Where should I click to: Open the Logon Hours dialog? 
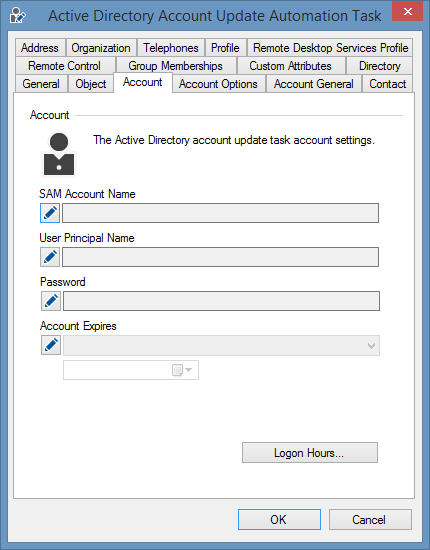(310, 452)
